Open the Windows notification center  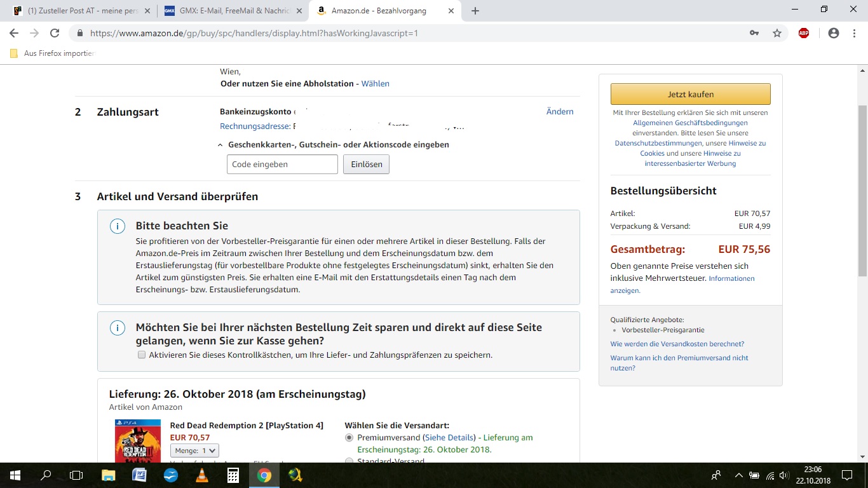[847, 475]
